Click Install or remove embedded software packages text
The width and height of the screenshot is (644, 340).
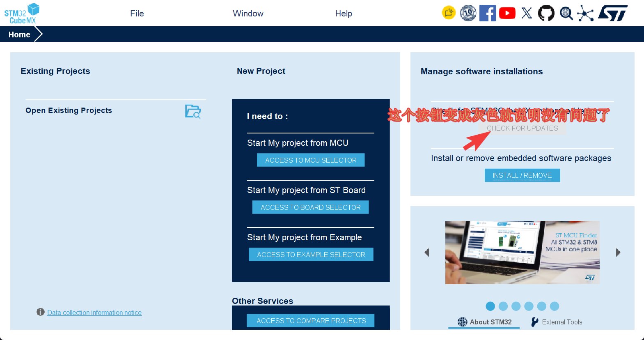pyautogui.click(x=521, y=158)
